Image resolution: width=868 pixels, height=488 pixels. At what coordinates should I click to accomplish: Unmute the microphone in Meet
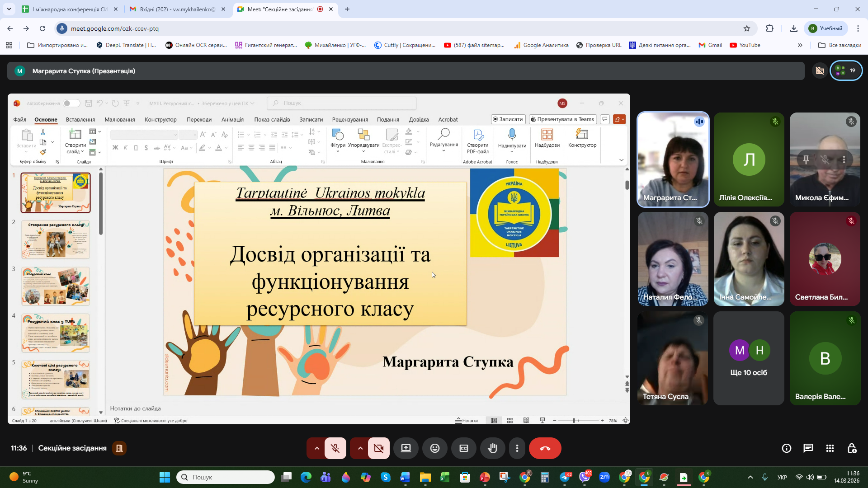pyautogui.click(x=335, y=448)
